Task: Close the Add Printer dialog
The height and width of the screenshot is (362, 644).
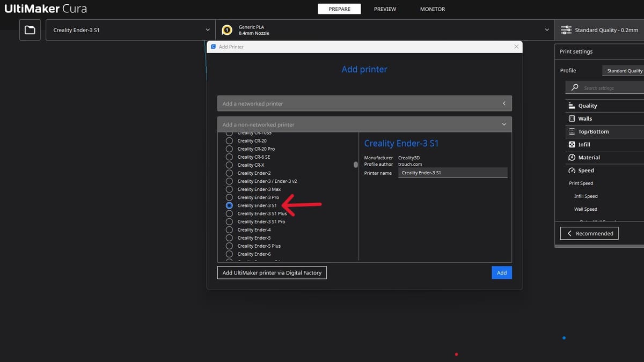Action: pos(516,47)
